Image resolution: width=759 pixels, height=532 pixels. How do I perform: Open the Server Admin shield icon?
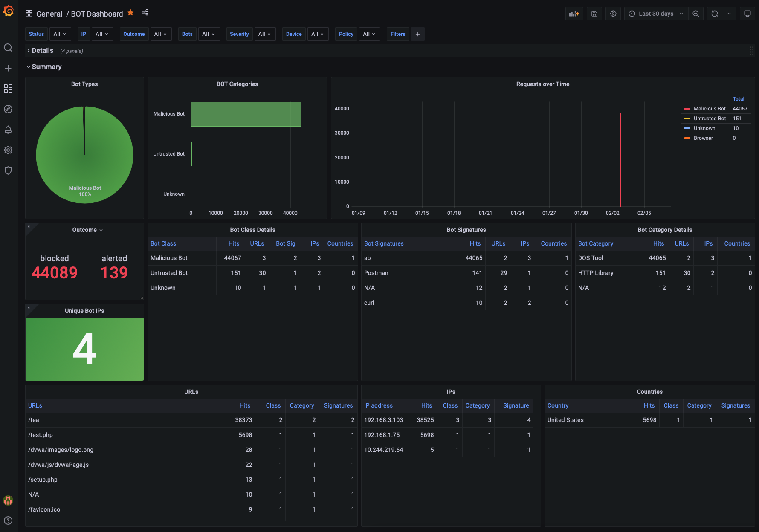pyautogui.click(x=8, y=171)
